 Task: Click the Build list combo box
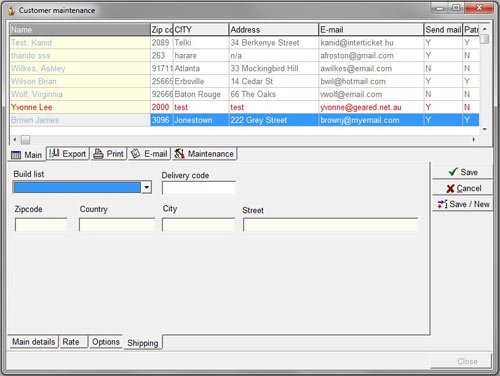click(82, 187)
